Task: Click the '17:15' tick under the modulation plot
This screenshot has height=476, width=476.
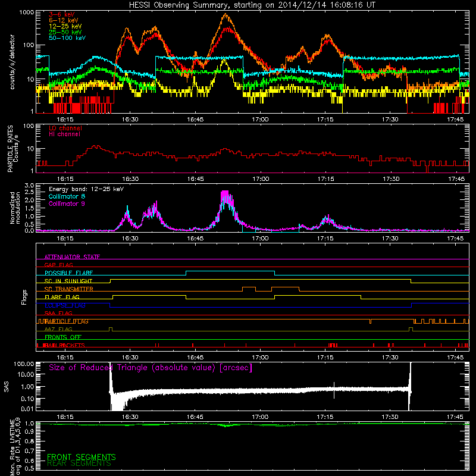Action: click(x=325, y=239)
